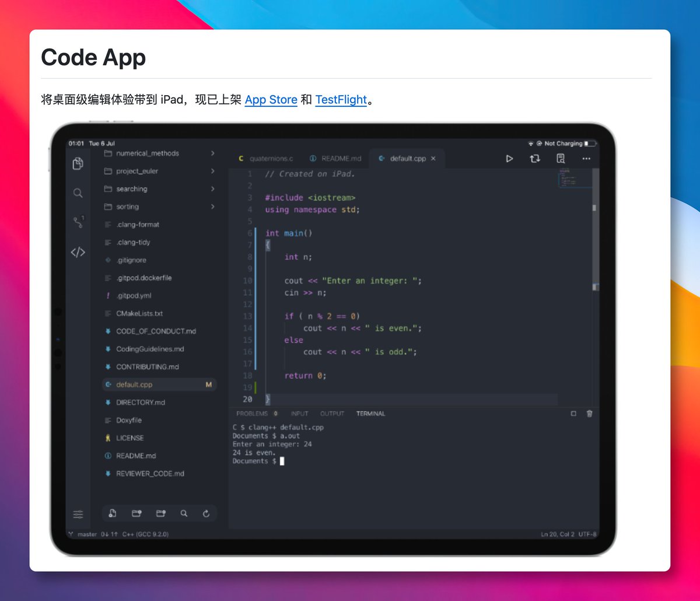Open the Explorer files icon in the sidebar
Image resolution: width=700 pixels, height=601 pixels.
[x=78, y=164]
